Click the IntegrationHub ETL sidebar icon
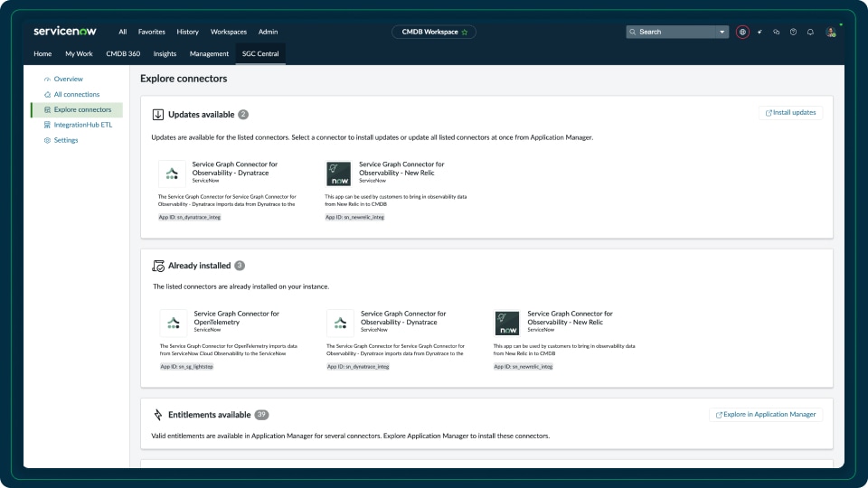The height and width of the screenshot is (488, 868). point(47,125)
